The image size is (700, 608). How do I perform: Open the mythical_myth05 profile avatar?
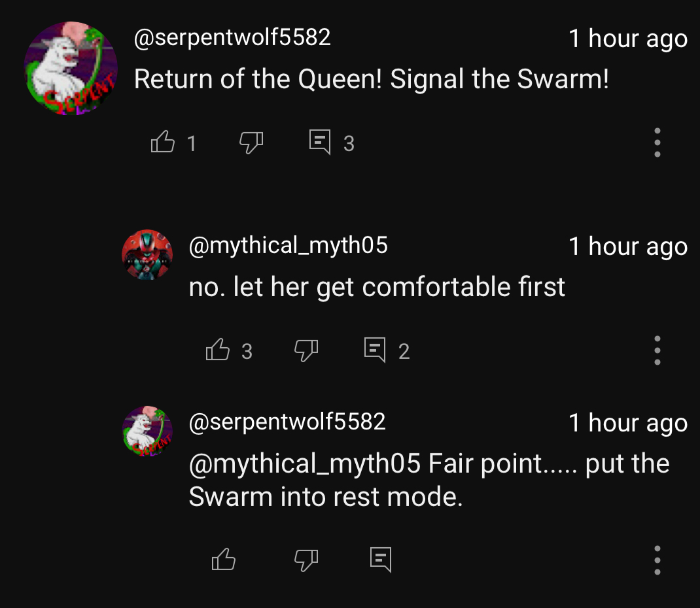tap(148, 255)
